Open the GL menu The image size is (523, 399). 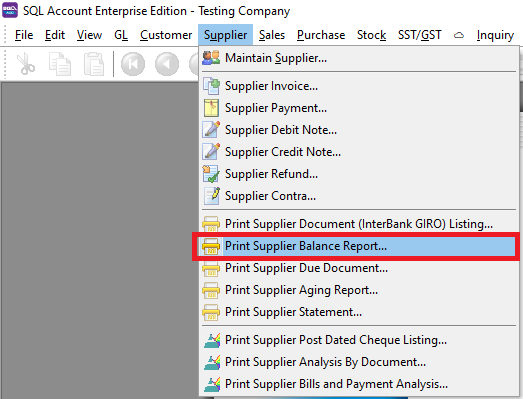pyautogui.click(x=121, y=35)
